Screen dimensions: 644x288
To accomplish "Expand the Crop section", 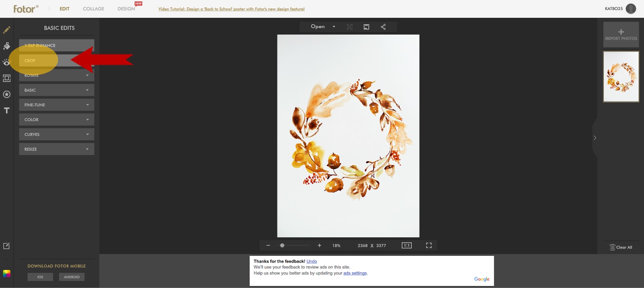I will [x=57, y=60].
